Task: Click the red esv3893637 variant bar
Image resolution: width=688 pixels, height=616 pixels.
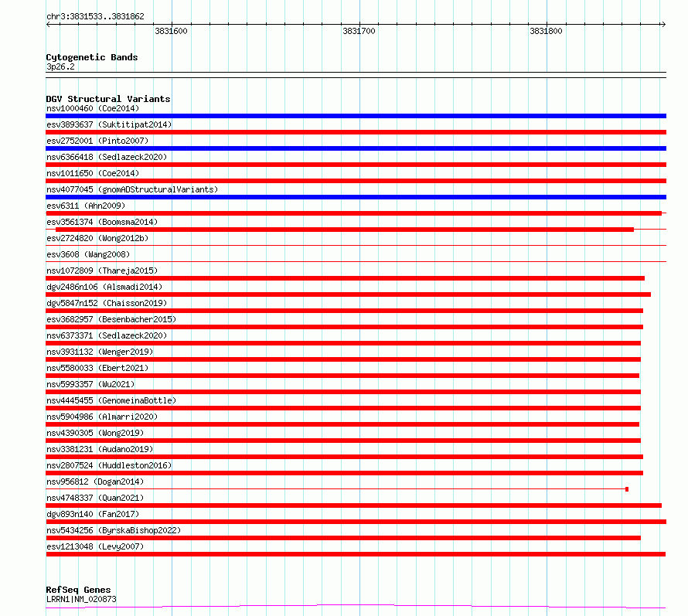Action: coord(356,132)
